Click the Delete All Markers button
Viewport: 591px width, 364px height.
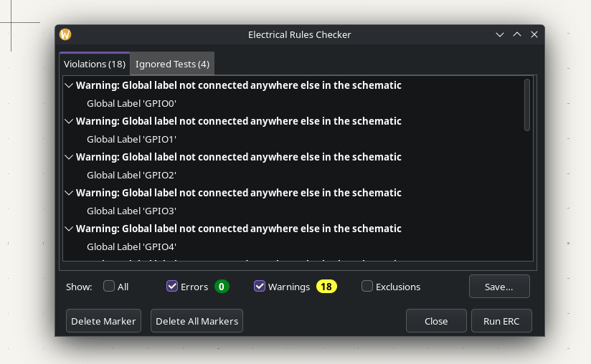(197, 321)
